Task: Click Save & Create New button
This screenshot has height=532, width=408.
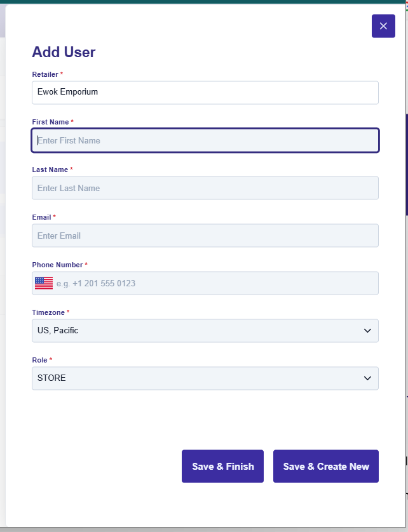Action: (326, 467)
